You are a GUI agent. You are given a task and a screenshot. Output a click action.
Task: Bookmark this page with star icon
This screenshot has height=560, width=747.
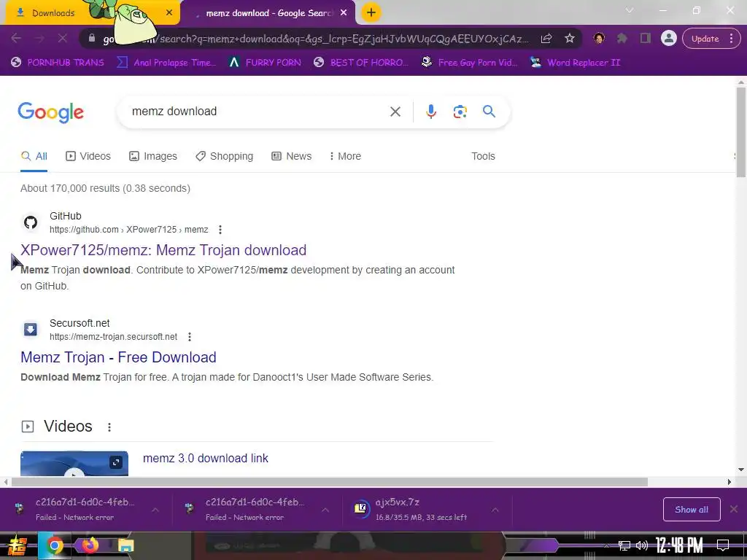569,39
